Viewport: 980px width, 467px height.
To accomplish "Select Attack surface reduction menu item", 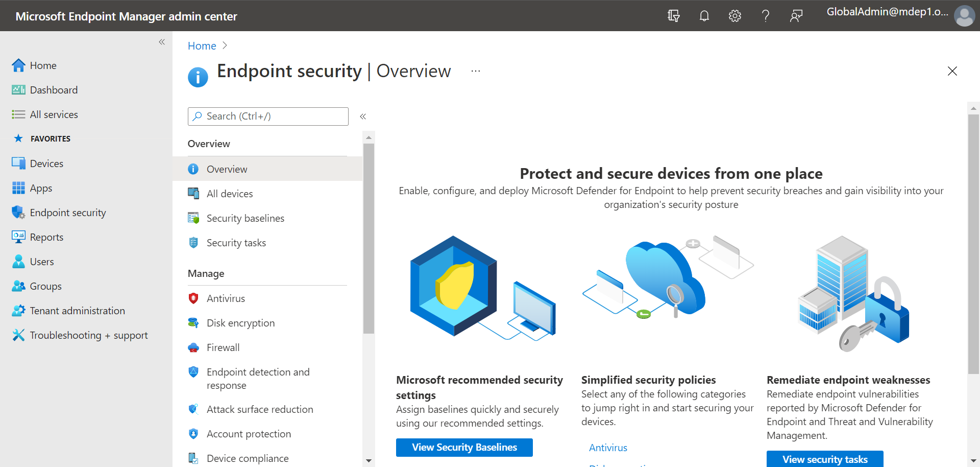I will pos(260,409).
